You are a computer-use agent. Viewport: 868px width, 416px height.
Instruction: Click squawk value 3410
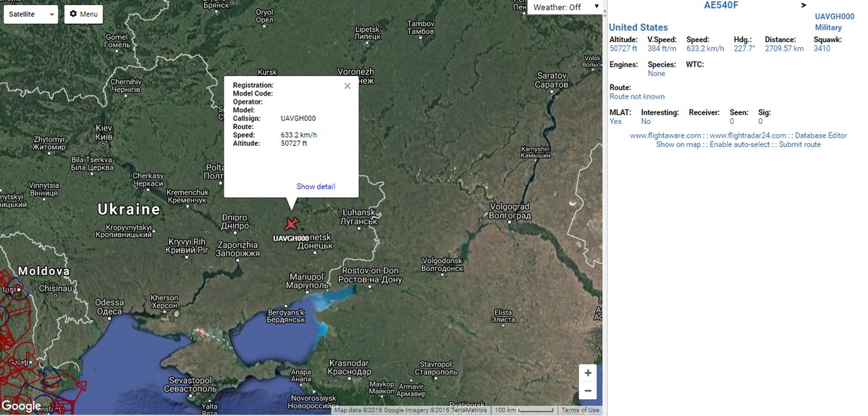(x=822, y=49)
